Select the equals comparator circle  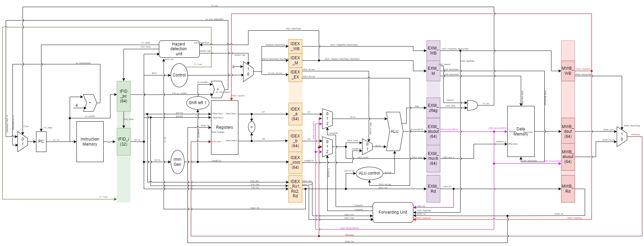coord(251,127)
